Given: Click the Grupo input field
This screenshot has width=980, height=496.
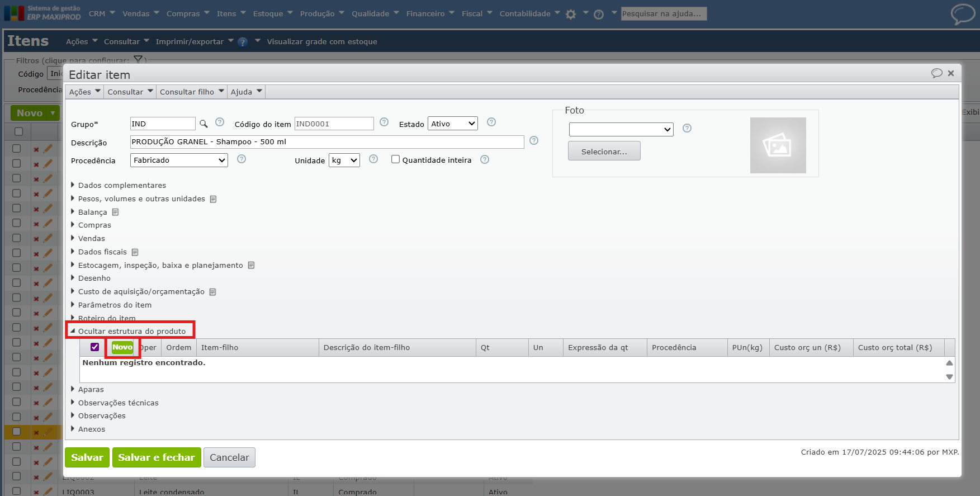Looking at the screenshot, I should tap(163, 124).
